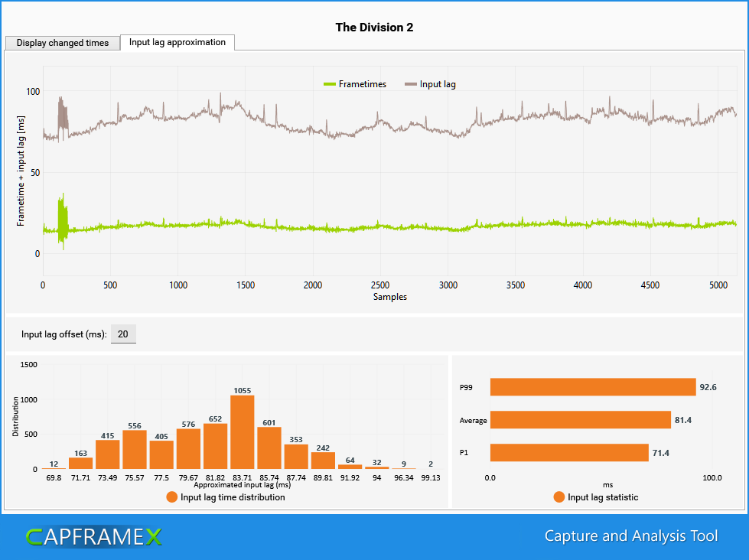The image size is (749, 560).
Task: Click the CapFrameX logo
Action: pyautogui.click(x=94, y=536)
